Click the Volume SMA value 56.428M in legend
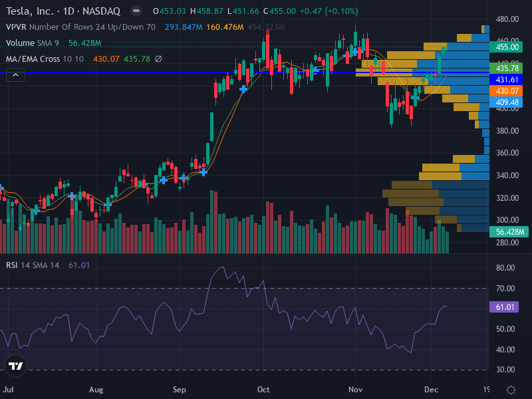This screenshot has width=532, height=399. [x=85, y=43]
